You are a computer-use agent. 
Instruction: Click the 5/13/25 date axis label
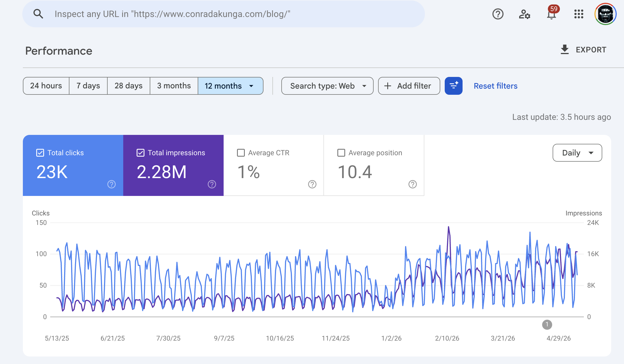(57, 338)
